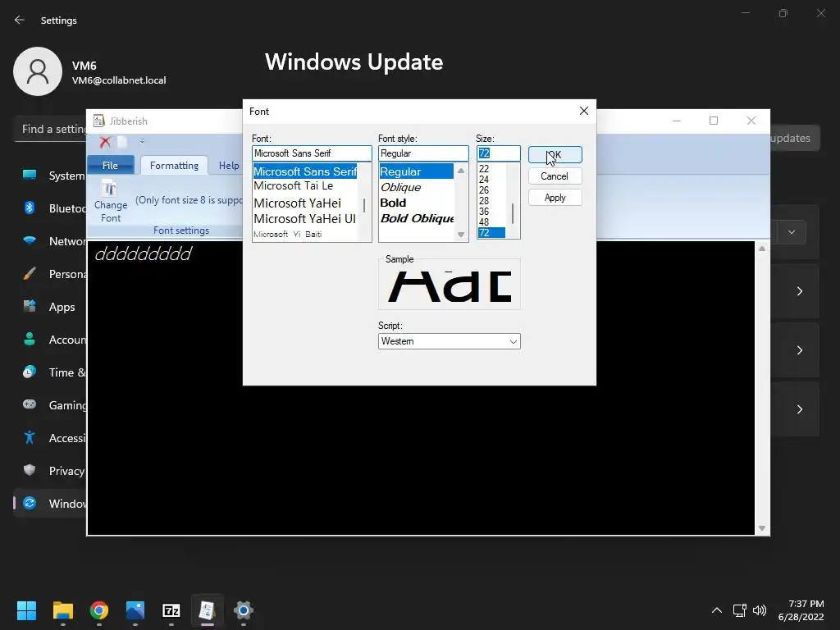Click the size list scrollbar thumb
Image resolution: width=840 pixels, height=630 pixels.
pyautogui.click(x=513, y=213)
